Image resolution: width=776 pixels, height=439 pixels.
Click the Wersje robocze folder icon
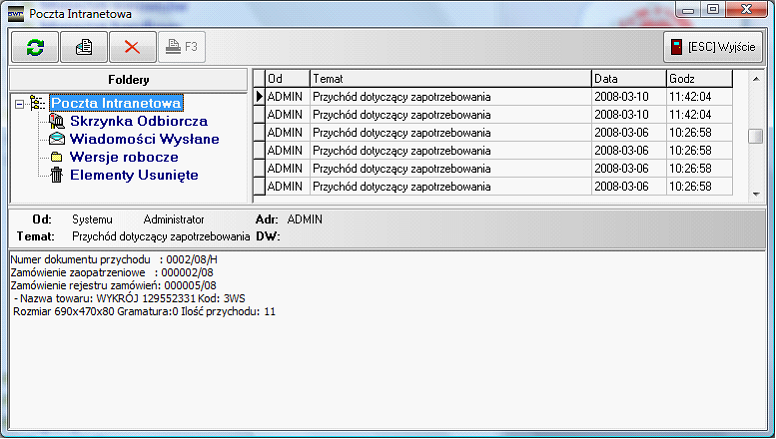click(56, 158)
